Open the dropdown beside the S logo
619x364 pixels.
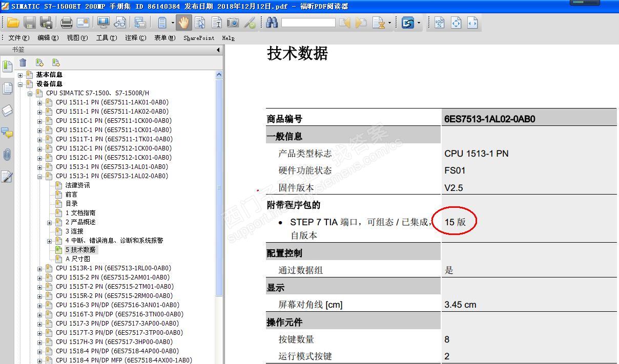click(x=419, y=23)
